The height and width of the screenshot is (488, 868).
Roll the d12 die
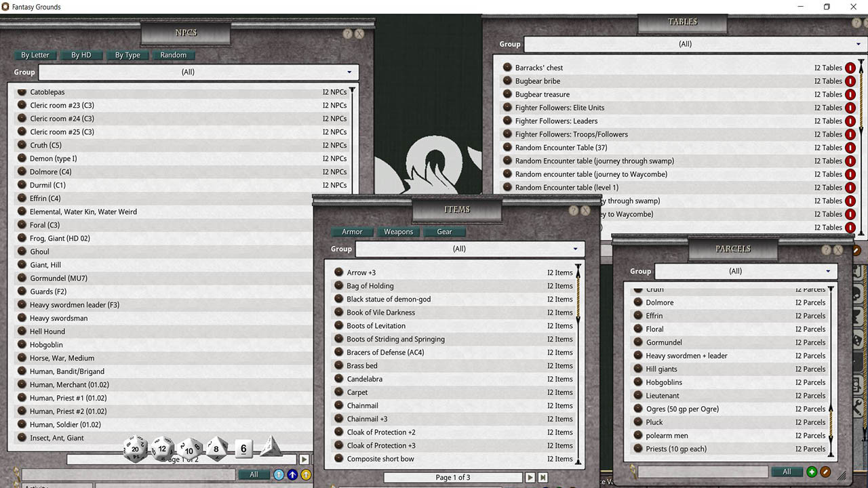(x=162, y=449)
